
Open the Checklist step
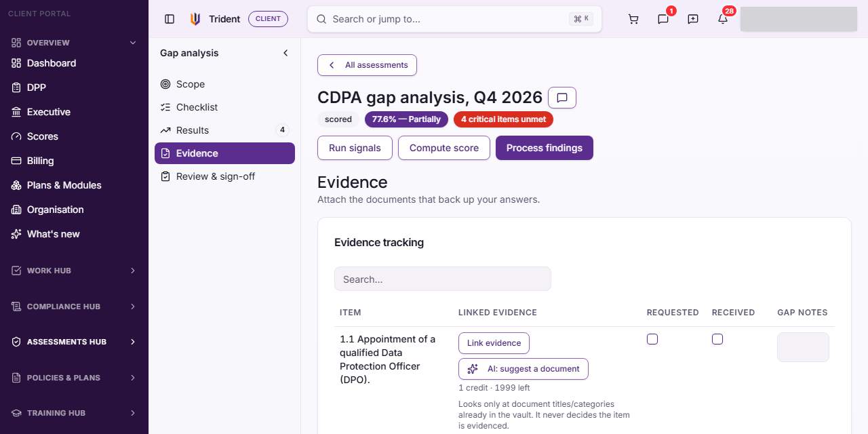click(224, 107)
